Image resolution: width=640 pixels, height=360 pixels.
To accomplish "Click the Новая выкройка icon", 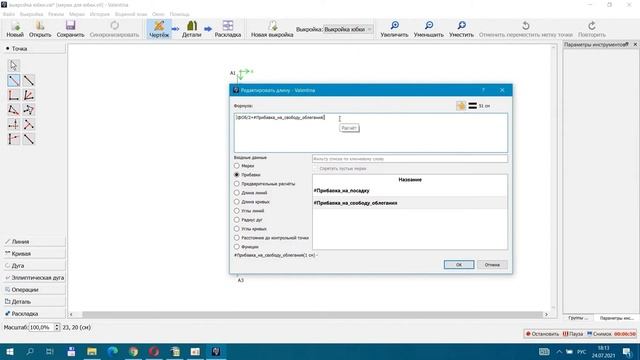I will click(272, 29).
